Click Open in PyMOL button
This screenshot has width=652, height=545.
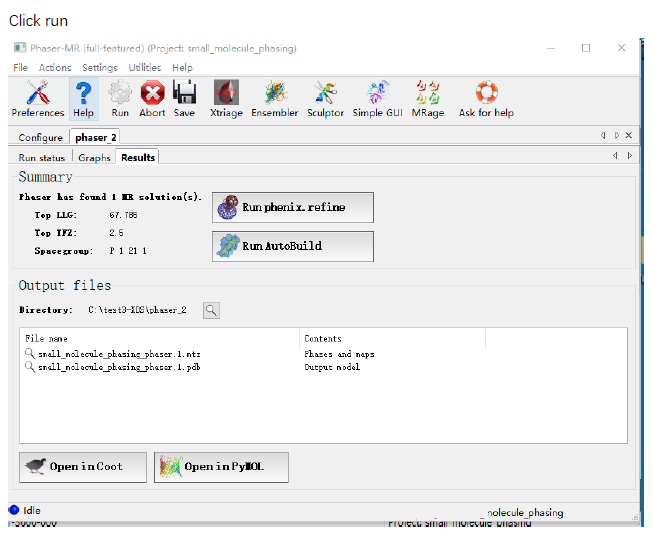point(221,467)
